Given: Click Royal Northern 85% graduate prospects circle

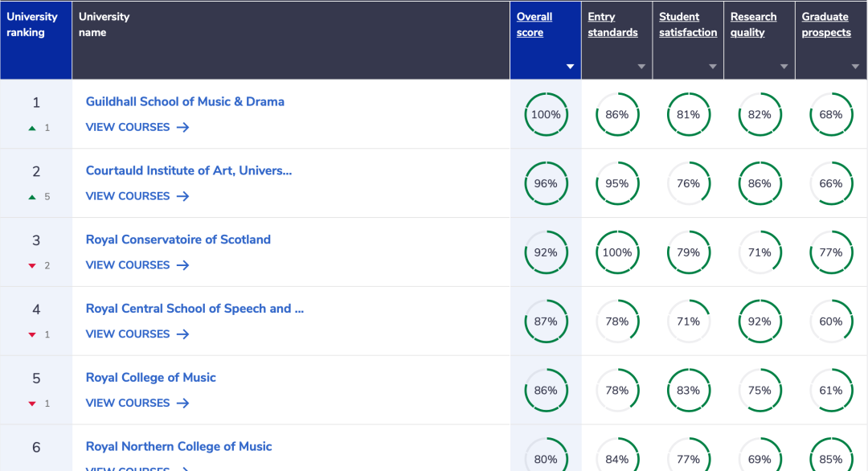Looking at the screenshot, I should (x=831, y=454).
